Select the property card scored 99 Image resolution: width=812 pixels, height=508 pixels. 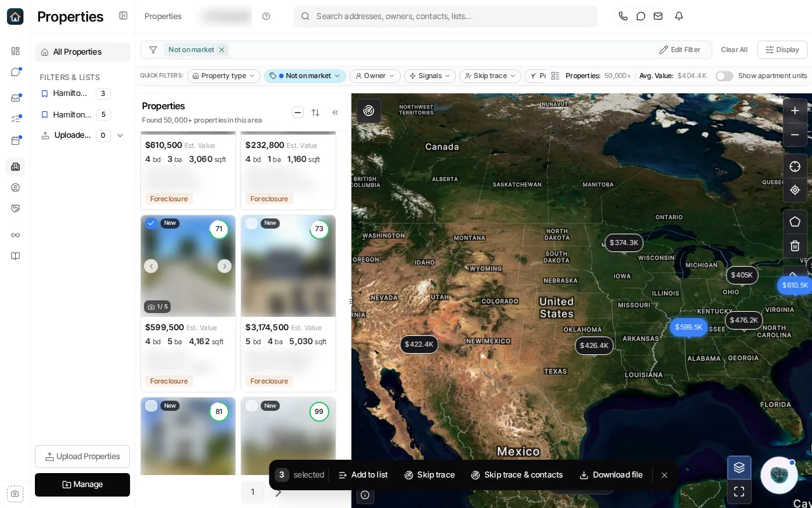coord(251,405)
